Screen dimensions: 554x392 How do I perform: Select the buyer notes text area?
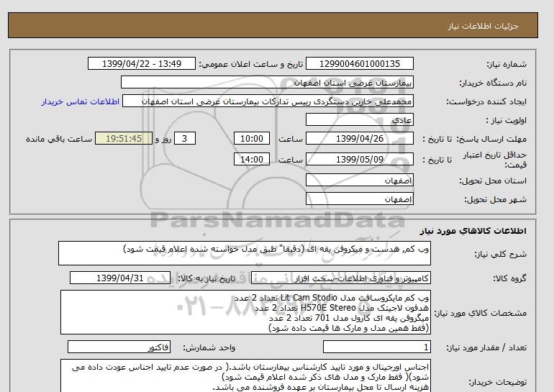click(245, 375)
